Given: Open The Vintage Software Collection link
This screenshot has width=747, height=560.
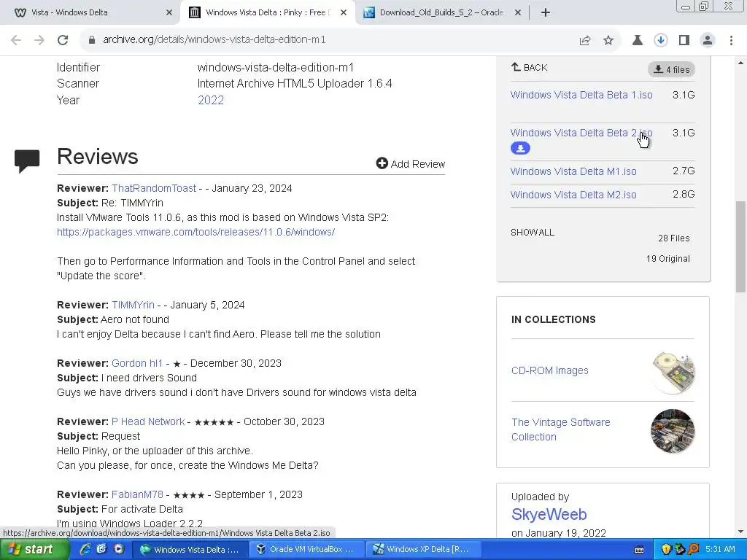Looking at the screenshot, I should click(561, 429).
